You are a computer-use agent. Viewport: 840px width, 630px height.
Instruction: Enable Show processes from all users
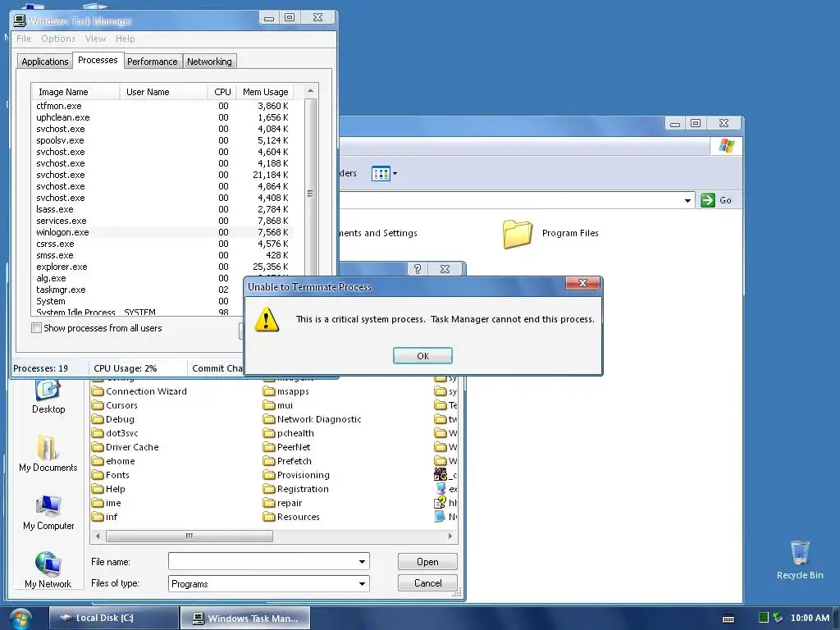[x=36, y=328]
